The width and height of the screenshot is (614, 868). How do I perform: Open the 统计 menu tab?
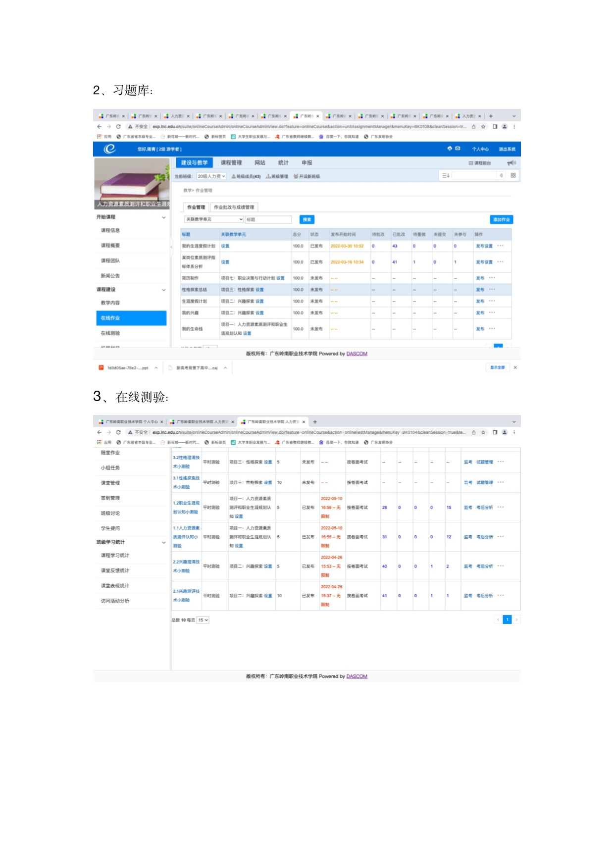point(283,163)
